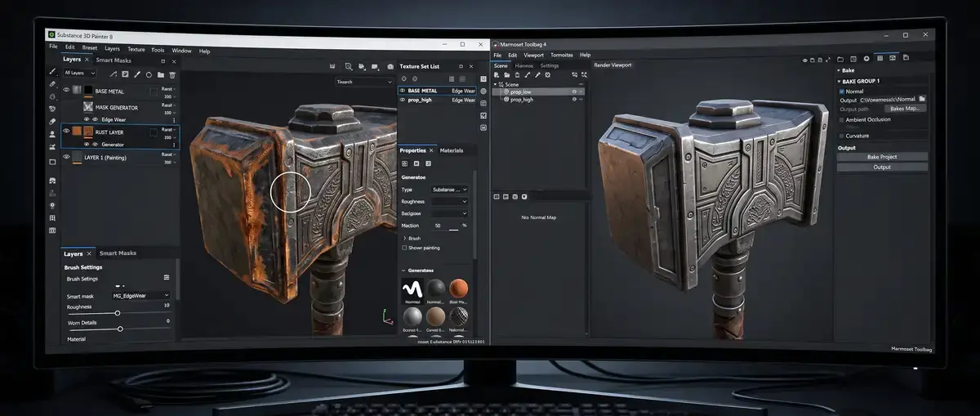
Task: Open the All Layers filter dropdown
Action: tap(79, 73)
